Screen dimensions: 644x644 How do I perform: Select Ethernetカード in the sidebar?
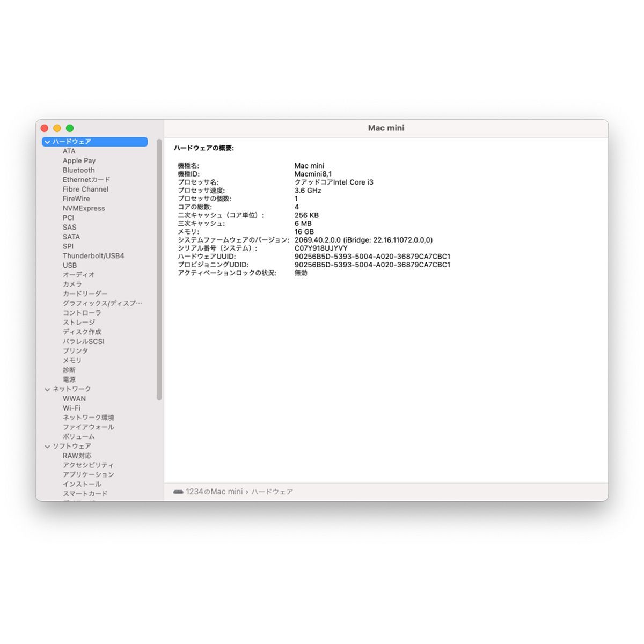coord(86,180)
